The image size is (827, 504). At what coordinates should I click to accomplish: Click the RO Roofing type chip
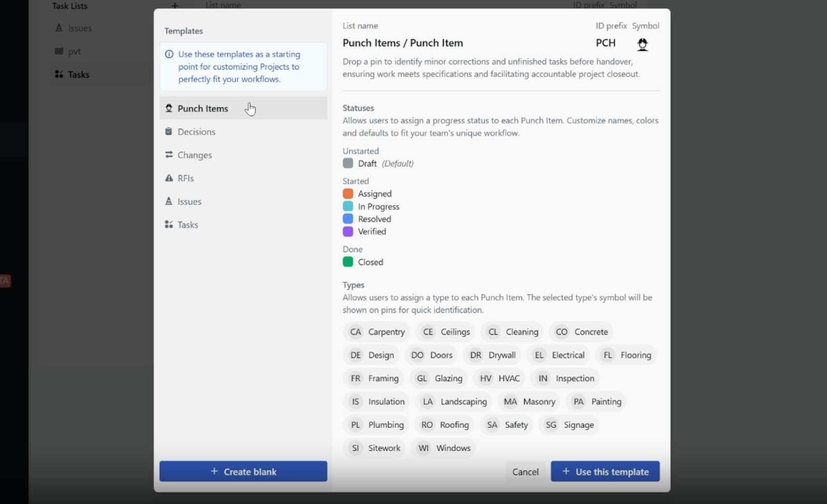pos(445,425)
